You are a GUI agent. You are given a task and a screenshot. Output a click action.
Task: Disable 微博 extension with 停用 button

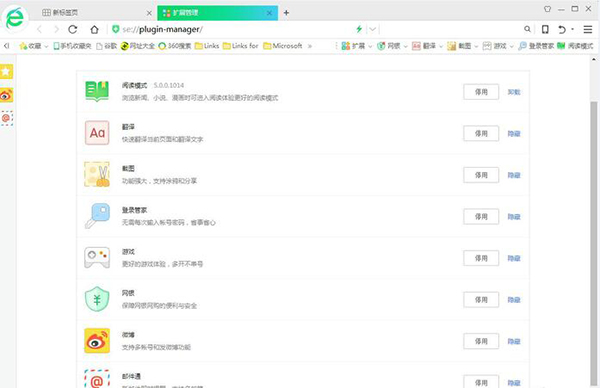pyautogui.click(x=481, y=341)
